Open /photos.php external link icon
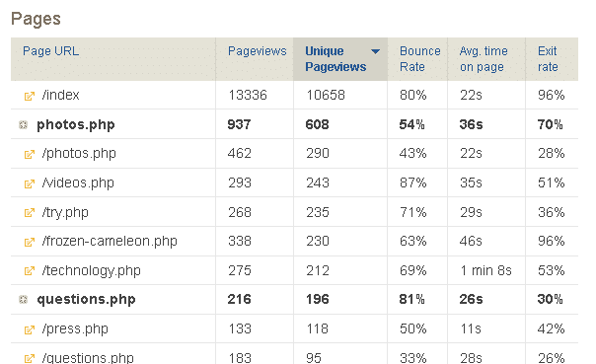 coord(30,154)
